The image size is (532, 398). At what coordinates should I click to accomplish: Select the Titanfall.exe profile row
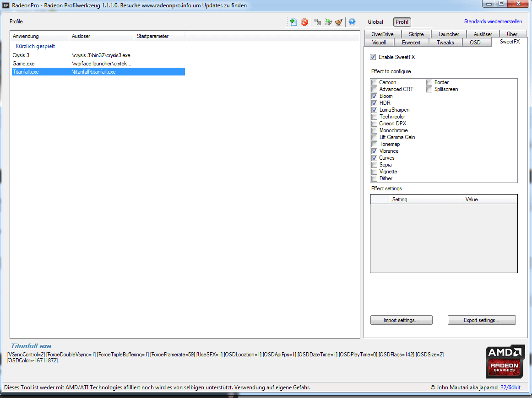98,72
